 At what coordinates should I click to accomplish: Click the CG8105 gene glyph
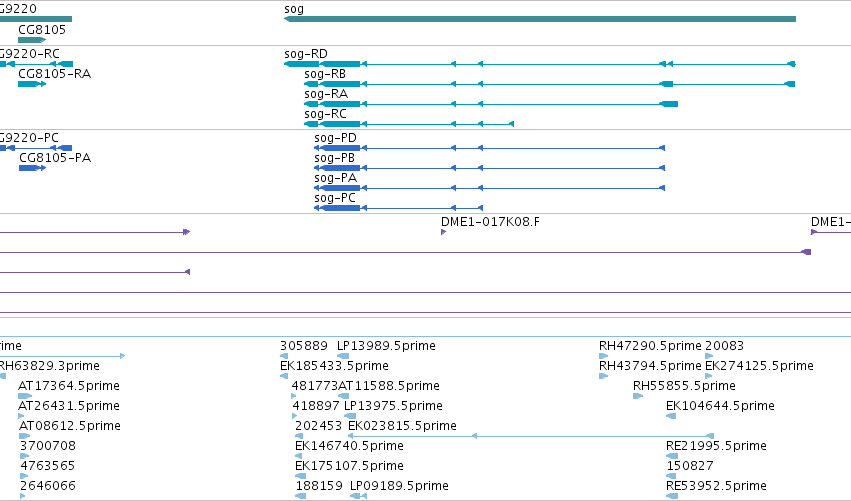pos(32,40)
